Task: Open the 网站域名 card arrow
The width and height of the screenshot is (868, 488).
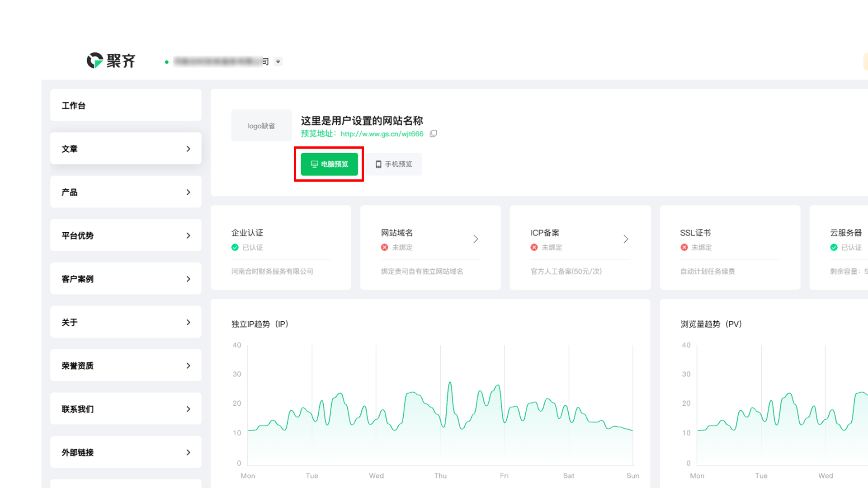Action: click(x=476, y=239)
